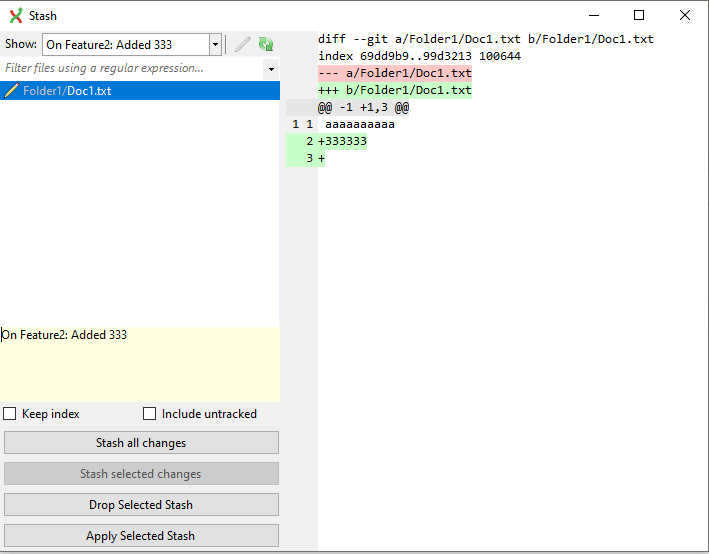Click the added '+333333' diff line

(x=342, y=141)
